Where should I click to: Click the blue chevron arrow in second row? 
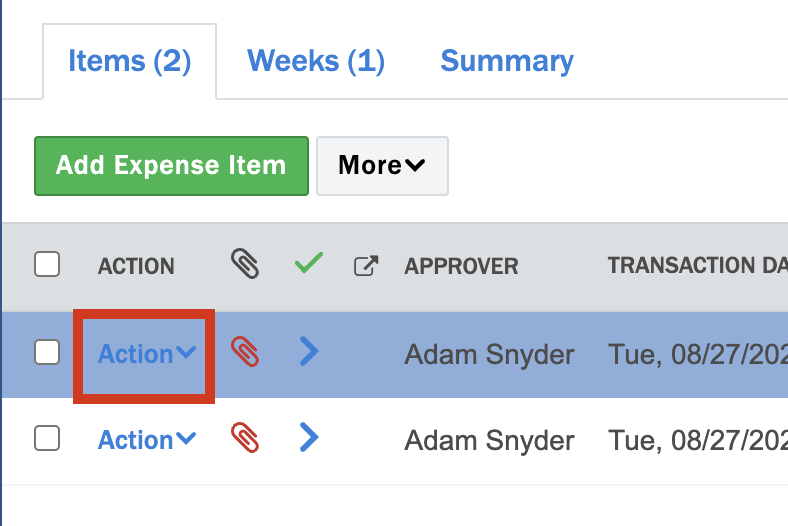[309, 437]
